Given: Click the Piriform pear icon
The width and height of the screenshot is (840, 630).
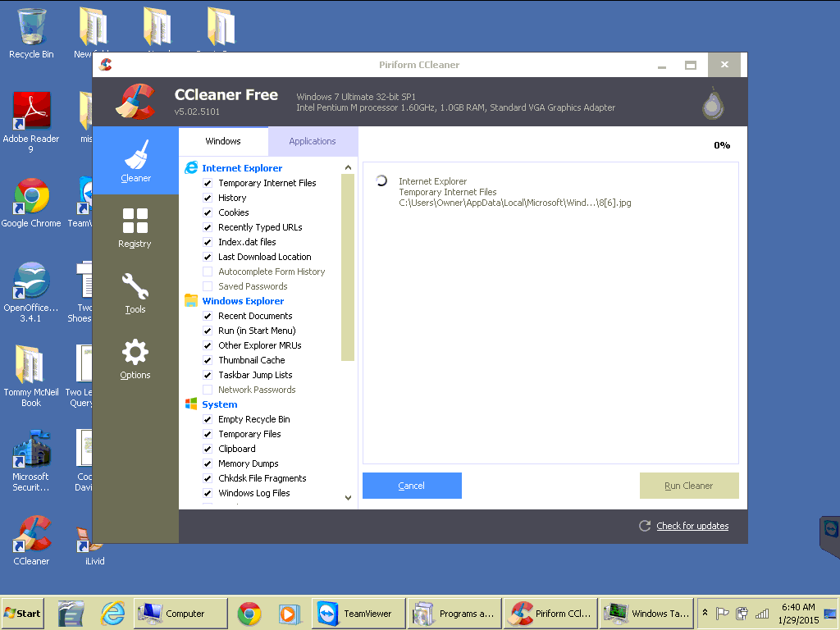Looking at the screenshot, I should pyautogui.click(x=713, y=103).
